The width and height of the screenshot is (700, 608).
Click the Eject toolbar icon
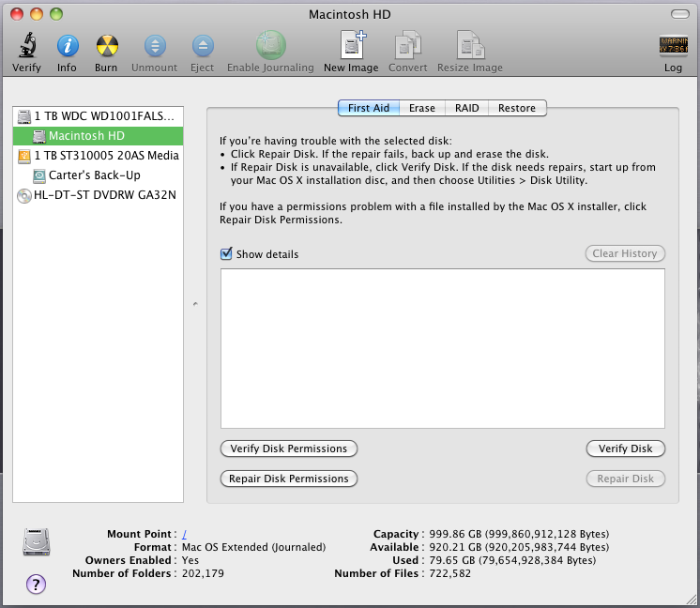click(x=203, y=46)
